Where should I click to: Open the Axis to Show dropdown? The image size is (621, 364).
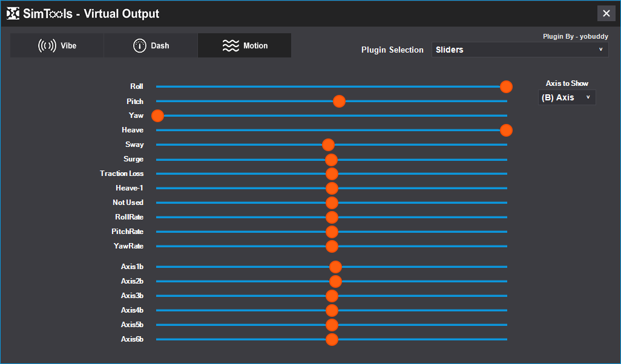567,97
